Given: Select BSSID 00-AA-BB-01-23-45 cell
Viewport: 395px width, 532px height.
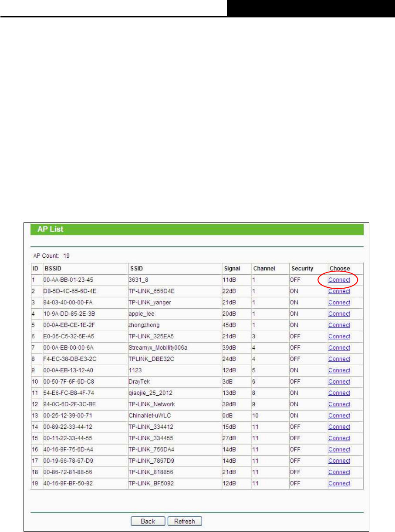Looking at the screenshot, I should point(84,280).
